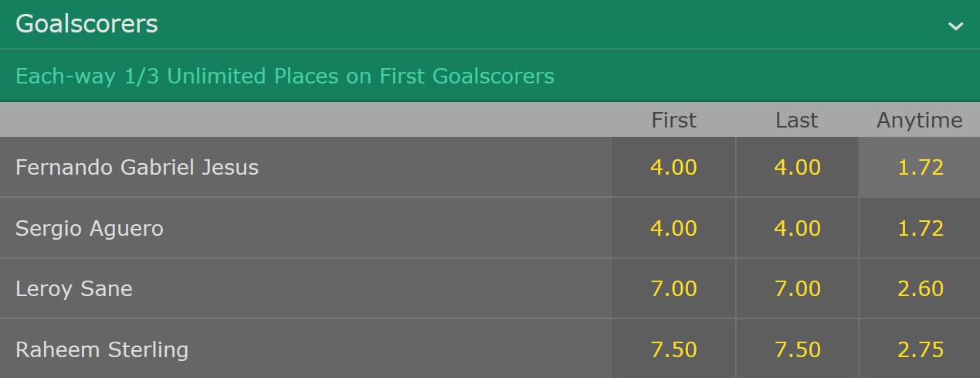Select Raheem Sterling First goalscorer 7.50
This screenshot has width=980, height=378.
pyautogui.click(x=674, y=349)
